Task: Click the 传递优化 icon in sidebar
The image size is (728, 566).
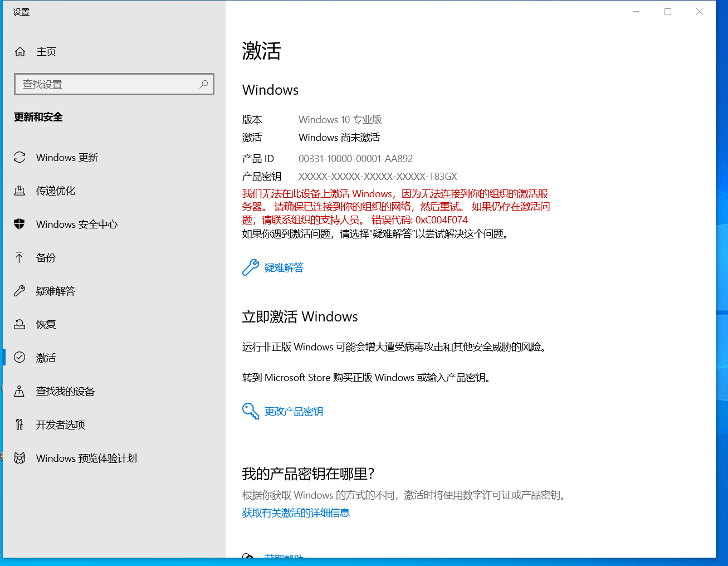Action: click(x=19, y=191)
